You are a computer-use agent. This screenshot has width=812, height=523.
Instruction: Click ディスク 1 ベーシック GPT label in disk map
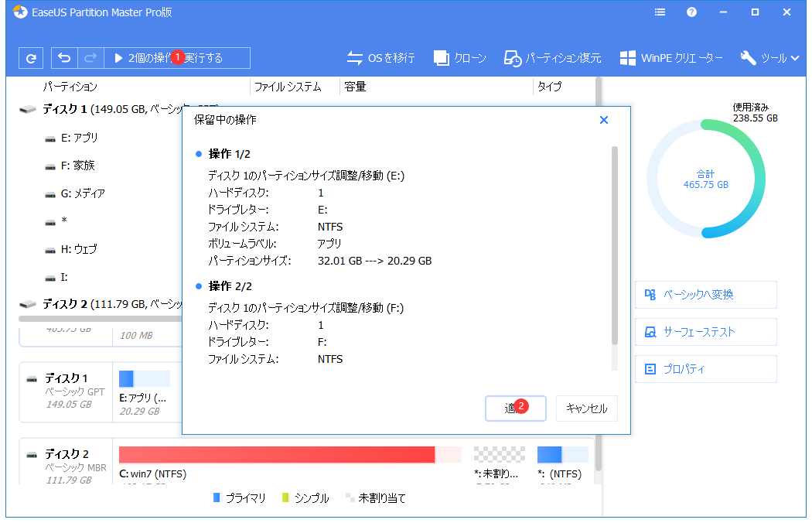pos(67,391)
